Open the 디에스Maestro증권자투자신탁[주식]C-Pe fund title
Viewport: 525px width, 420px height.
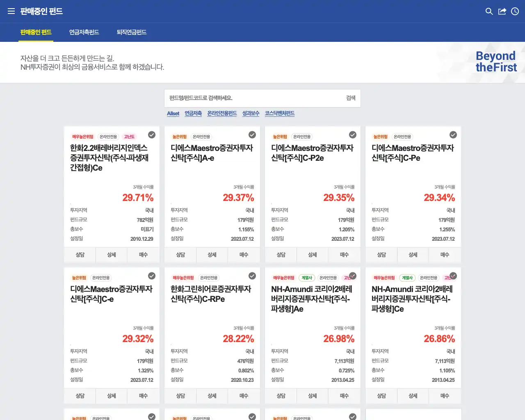tap(413, 153)
